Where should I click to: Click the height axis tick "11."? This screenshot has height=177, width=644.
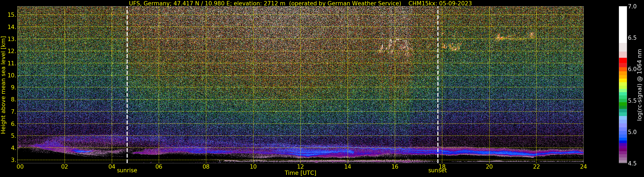(12, 63)
